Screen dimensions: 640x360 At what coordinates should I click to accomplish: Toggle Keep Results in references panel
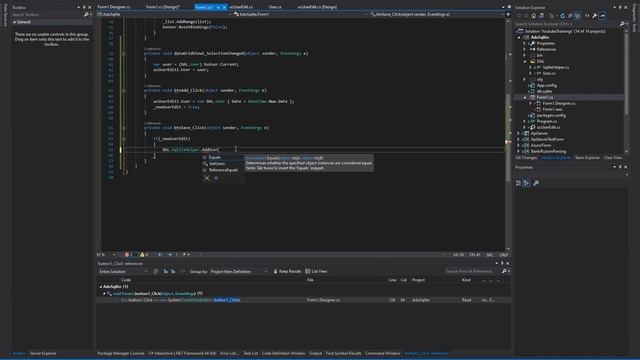click(287, 271)
